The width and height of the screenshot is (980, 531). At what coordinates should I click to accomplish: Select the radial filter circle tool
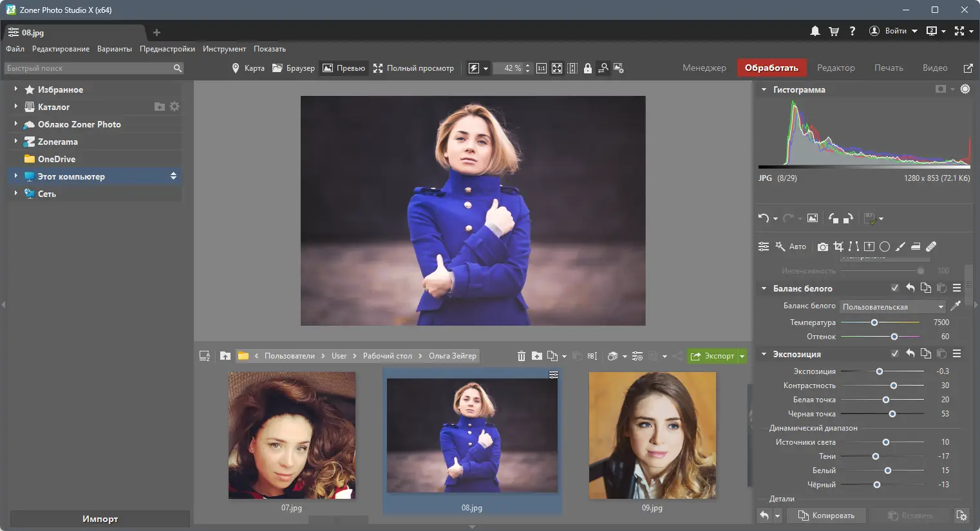pyautogui.click(x=885, y=247)
